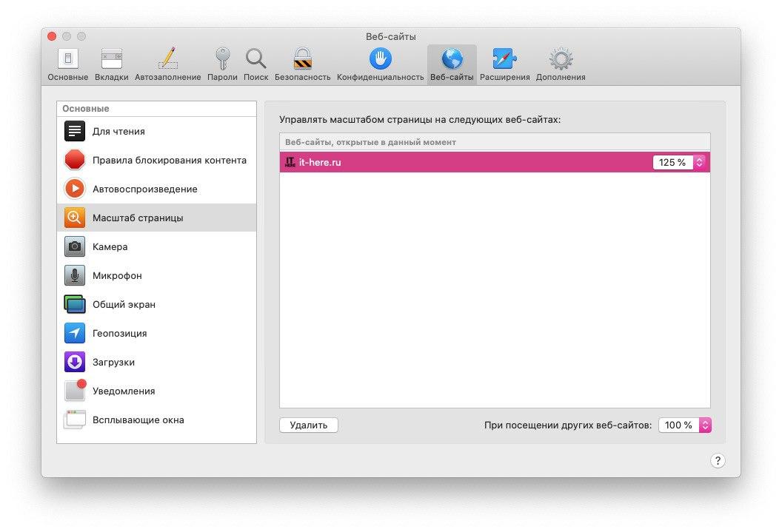Click the help question mark button

point(717,461)
